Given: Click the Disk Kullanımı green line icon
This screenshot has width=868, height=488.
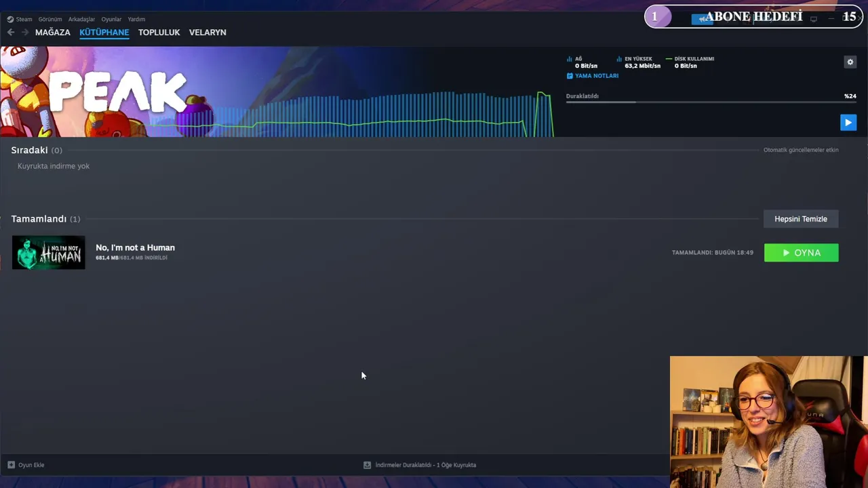Looking at the screenshot, I should tap(669, 59).
